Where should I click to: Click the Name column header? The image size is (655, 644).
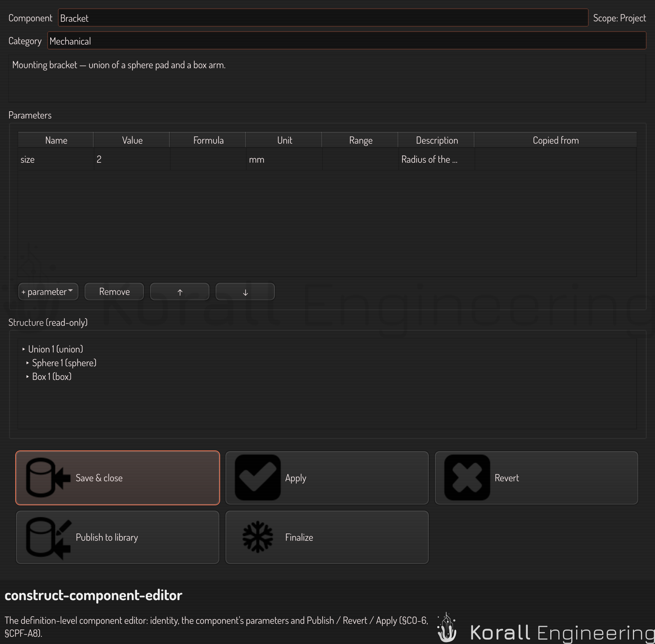(x=56, y=140)
